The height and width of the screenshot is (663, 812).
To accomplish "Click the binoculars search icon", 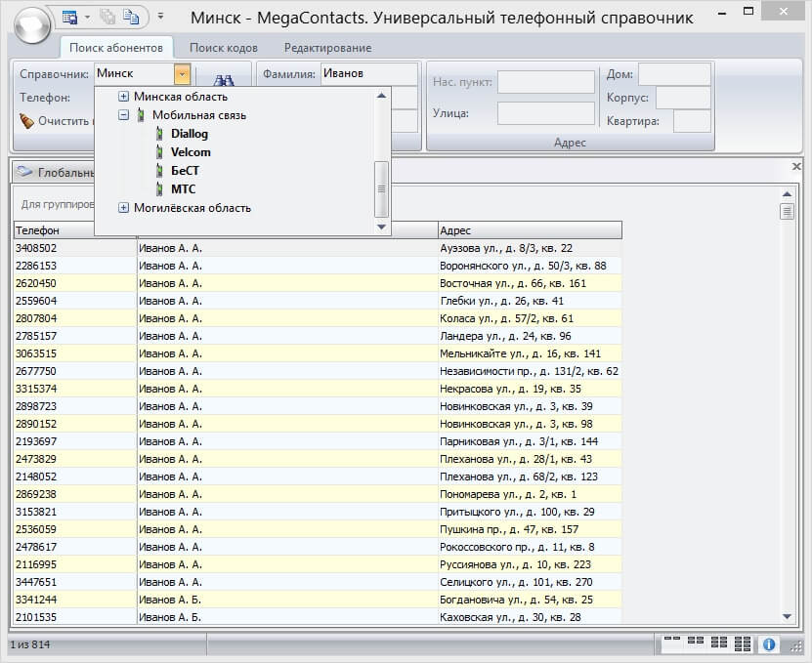I will pos(223,82).
